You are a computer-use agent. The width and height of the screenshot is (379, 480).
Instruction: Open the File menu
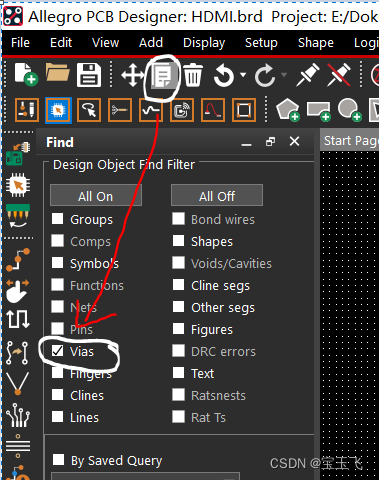(x=20, y=43)
